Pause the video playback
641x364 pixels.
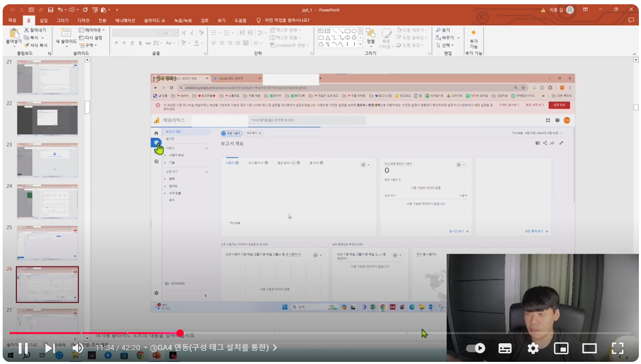click(23, 349)
